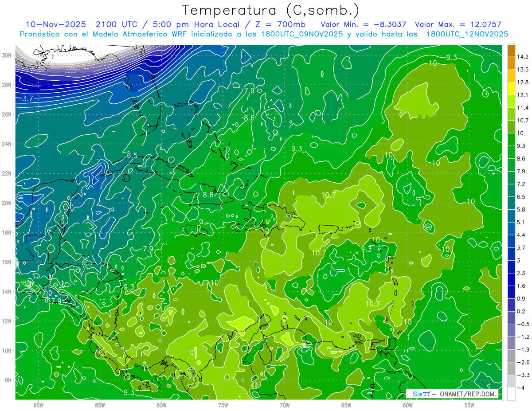Viewport: 532px width, 411px height.
Task: Click the gray swatch between -3.3 and -2.6
Action: [511, 368]
